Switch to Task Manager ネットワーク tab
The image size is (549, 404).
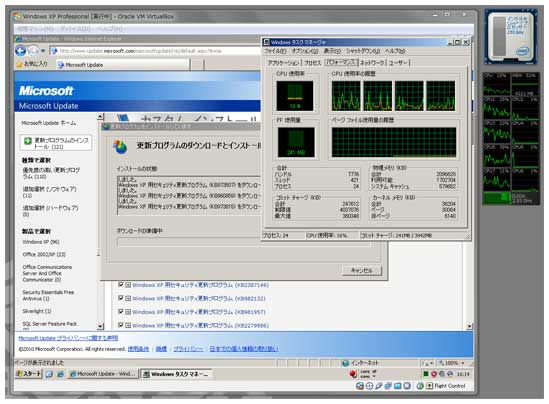click(372, 63)
